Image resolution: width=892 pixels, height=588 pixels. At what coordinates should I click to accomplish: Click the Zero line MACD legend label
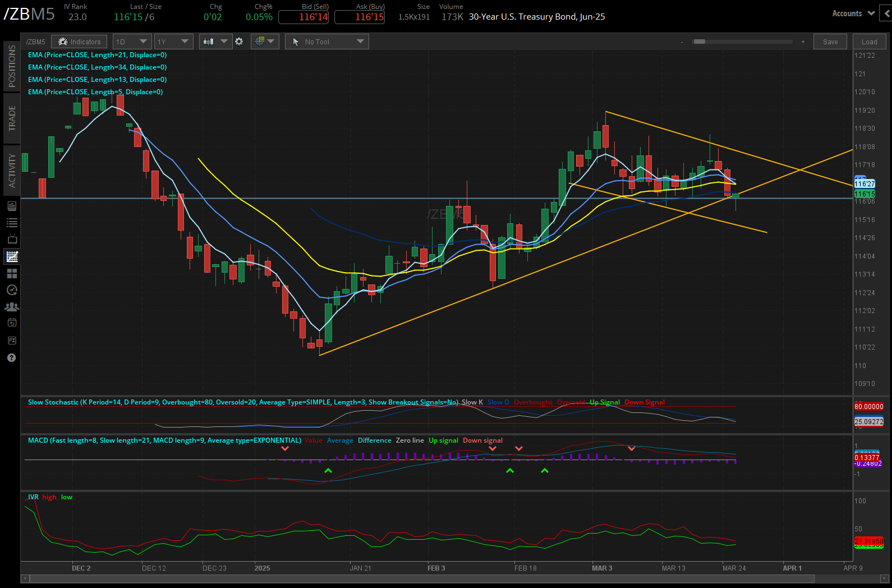pos(410,440)
